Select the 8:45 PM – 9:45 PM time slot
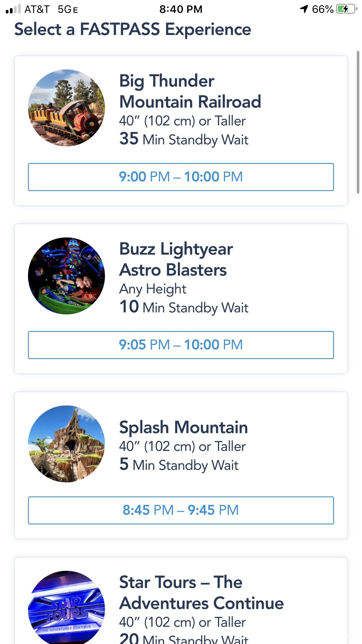Screen dimensions: 362x644 [x=181, y=510]
